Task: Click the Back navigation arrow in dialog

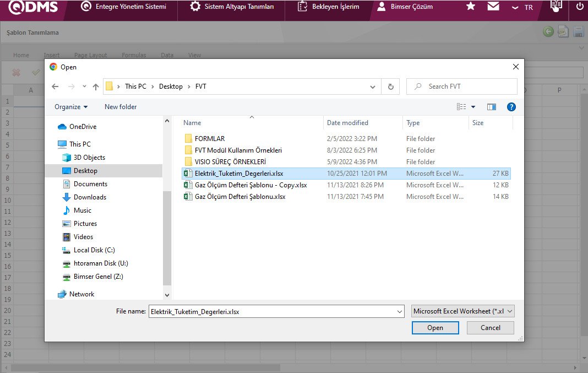Action: (x=55, y=87)
